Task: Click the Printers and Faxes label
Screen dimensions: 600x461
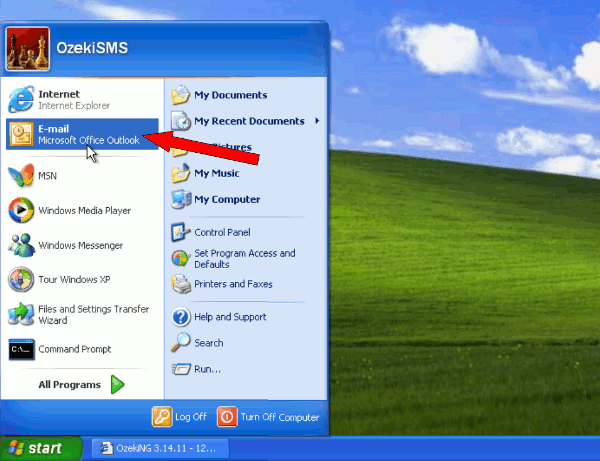Action: 233,284
